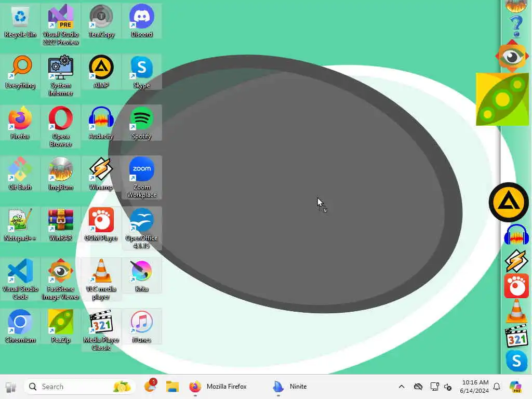532x399 pixels.
Task: Select the Opera Browser shortcut
Action: pos(61,127)
